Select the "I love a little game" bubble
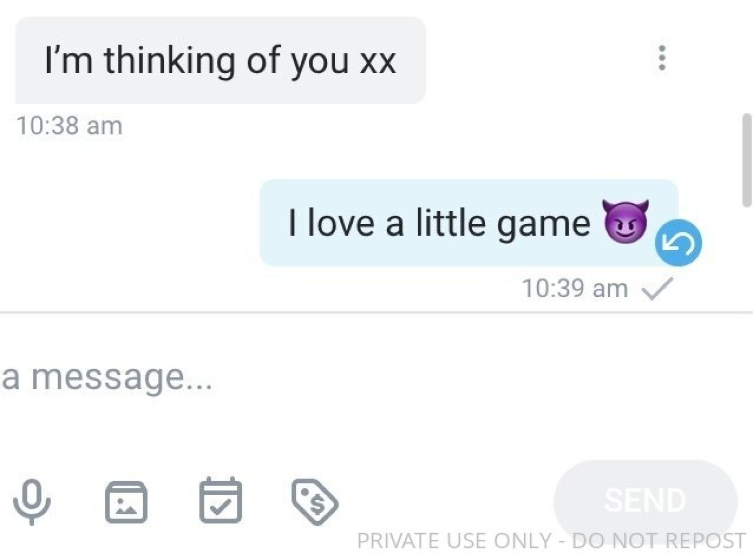The width and height of the screenshot is (753, 560). point(469,223)
